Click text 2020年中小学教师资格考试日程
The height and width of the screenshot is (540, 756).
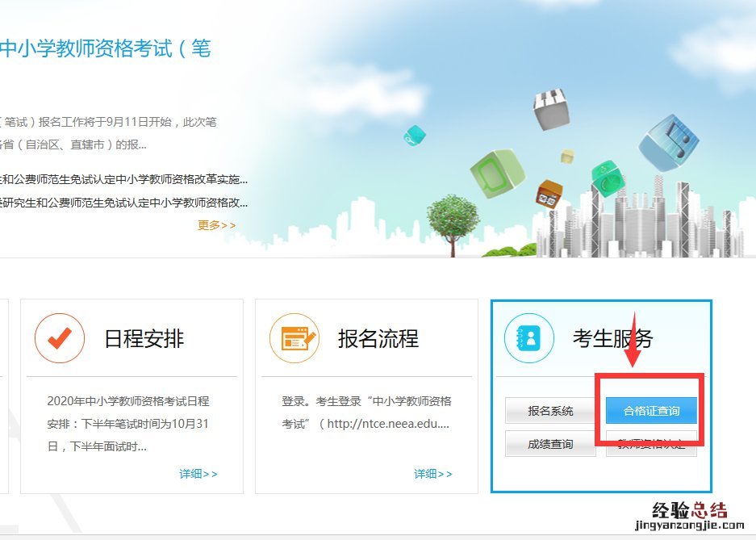point(128,401)
